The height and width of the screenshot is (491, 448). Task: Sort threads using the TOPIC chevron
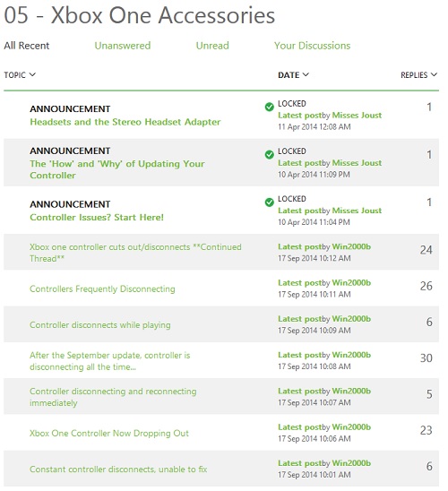(32, 74)
